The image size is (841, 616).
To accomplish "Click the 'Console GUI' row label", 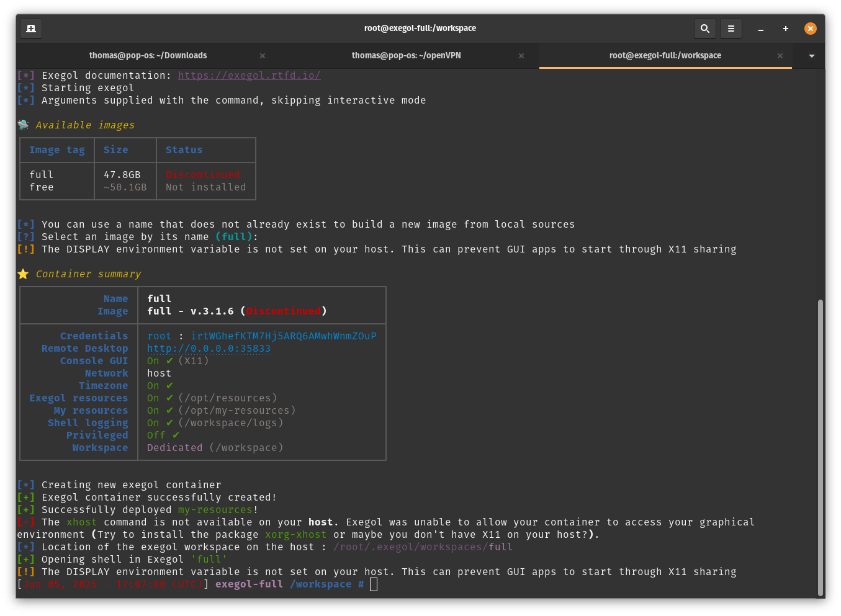I will point(94,361).
